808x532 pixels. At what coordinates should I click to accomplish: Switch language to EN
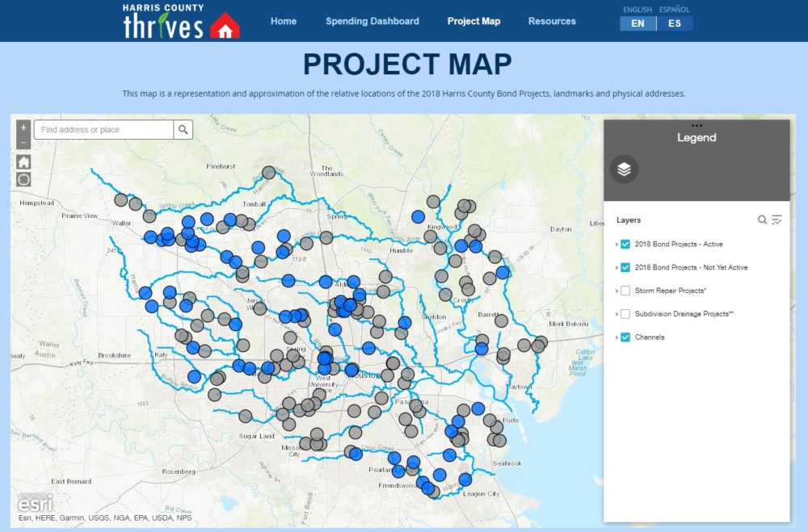[638, 23]
